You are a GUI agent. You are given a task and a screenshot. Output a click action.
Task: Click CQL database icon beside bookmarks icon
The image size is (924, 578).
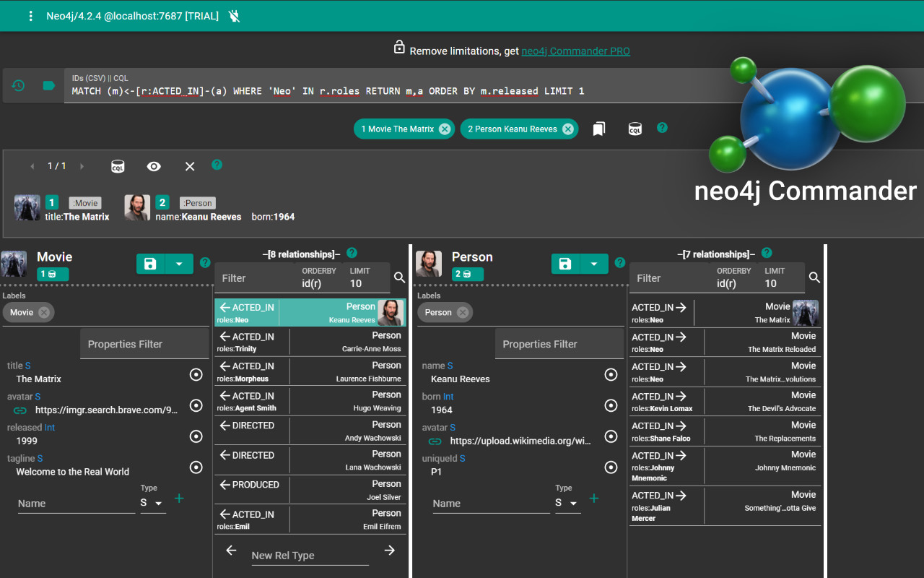pyautogui.click(x=635, y=129)
